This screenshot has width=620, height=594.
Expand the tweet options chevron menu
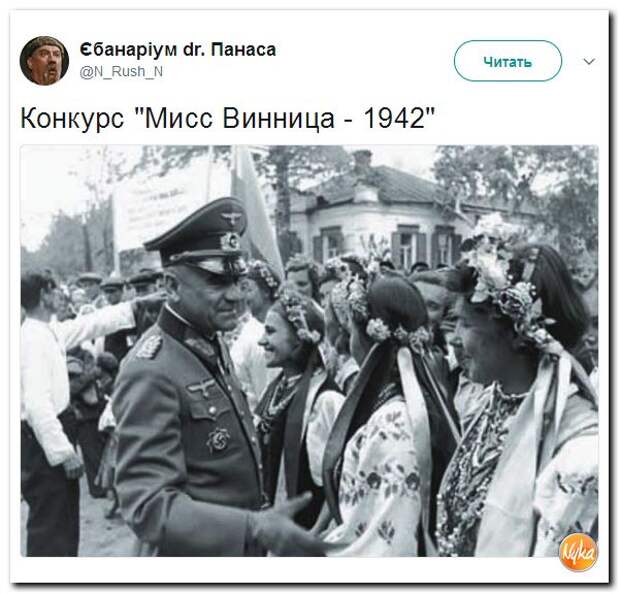589,61
